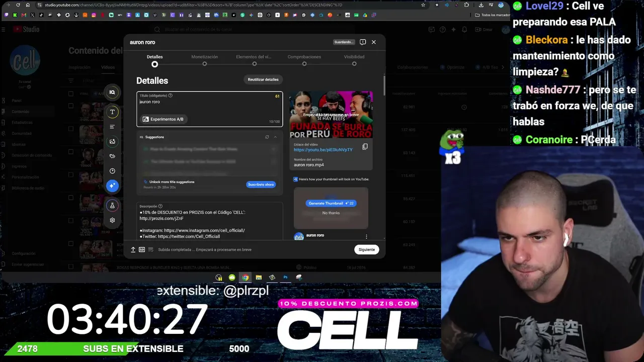Image resolution: width=644 pixels, height=362 pixels.
Task: Open the browser downloads icon
Action: (x=481, y=5)
